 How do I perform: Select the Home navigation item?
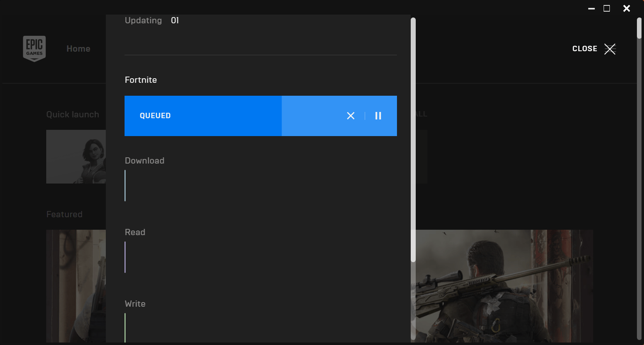coord(78,48)
